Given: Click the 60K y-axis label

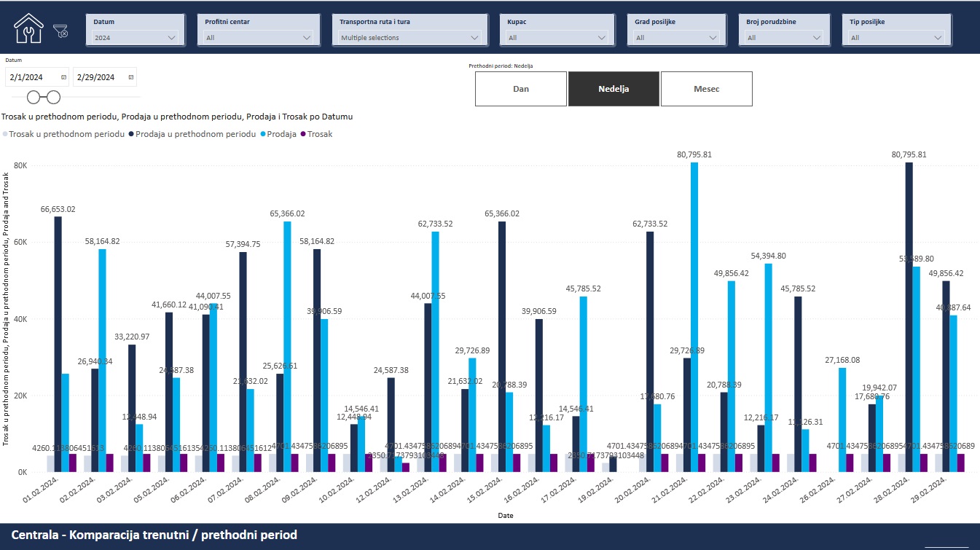Looking at the screenshot, I should pyautogui.click(x=21, y=242).
